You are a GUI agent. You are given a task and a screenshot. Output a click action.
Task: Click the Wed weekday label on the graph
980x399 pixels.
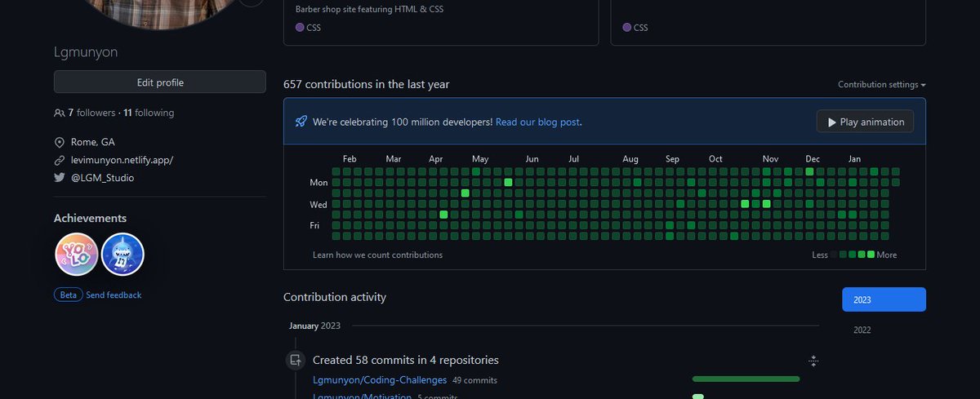pos(318,204)
